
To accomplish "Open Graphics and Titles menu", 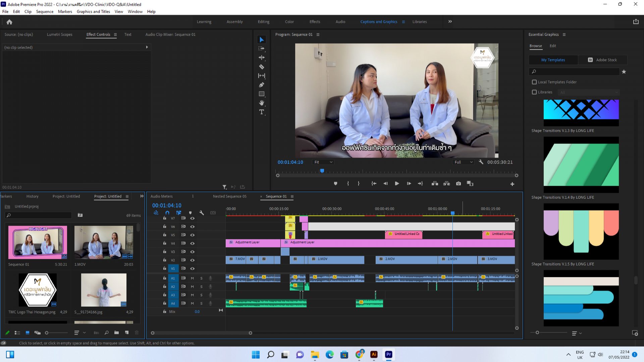I will [93, 11].
